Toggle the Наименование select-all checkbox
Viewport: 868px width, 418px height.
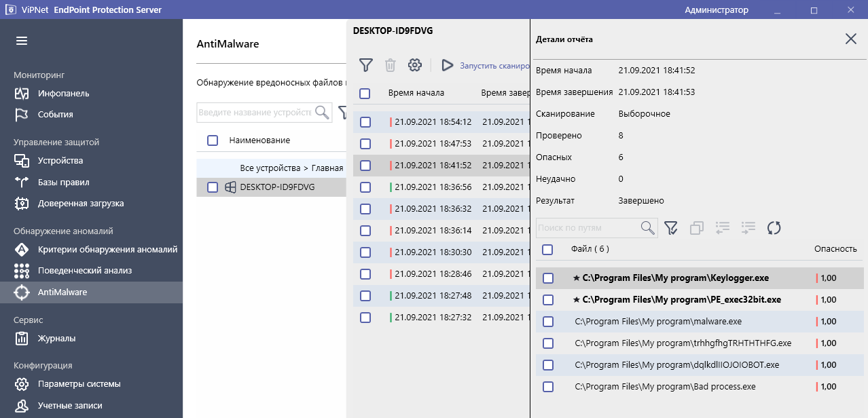pyautogui.click(x=213, y=140)
